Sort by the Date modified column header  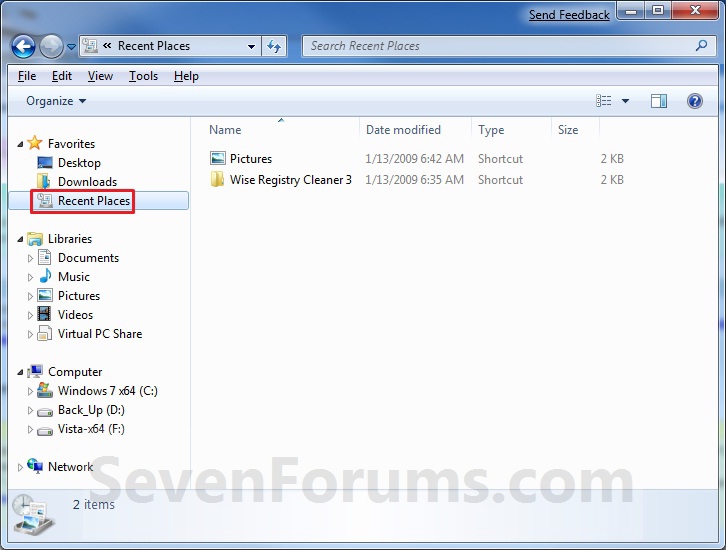pyautogui.click(x=403, y=130)
